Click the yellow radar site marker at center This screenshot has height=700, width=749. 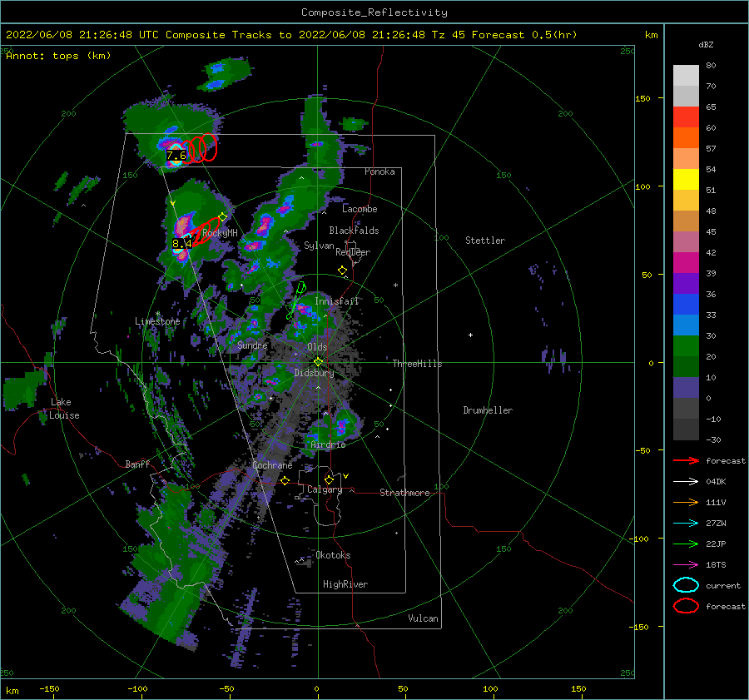click(318, 362)
